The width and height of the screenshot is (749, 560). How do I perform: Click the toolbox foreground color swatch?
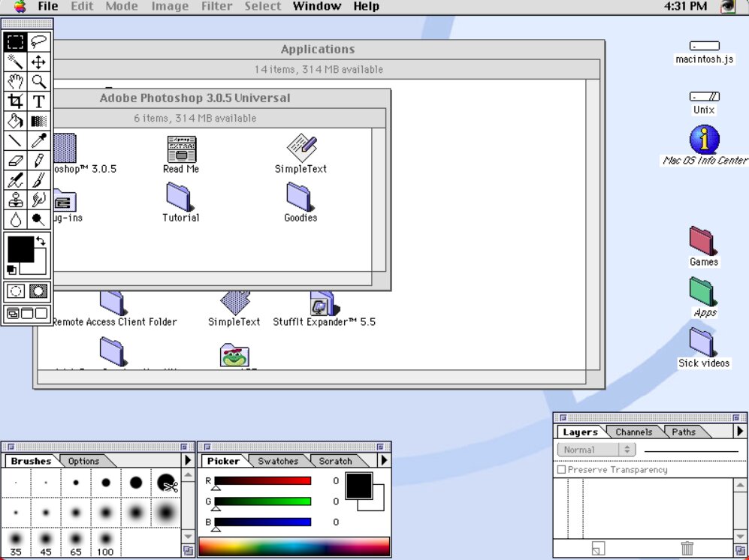click(20, 248)
